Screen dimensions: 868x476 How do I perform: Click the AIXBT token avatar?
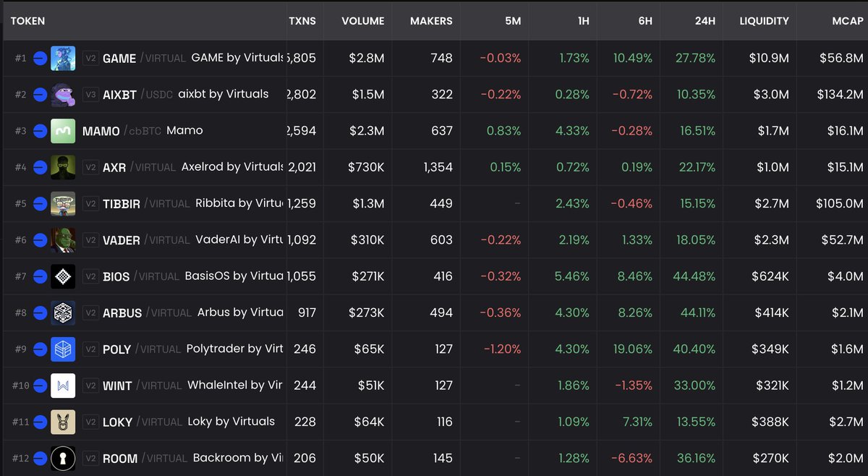pyautogui.click(x=63, y=94)
